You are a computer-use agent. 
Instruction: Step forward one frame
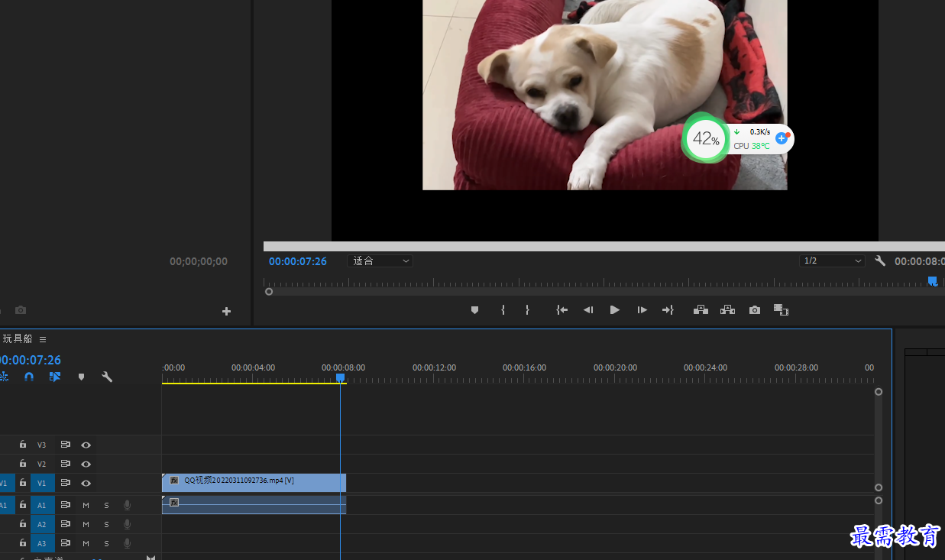click(642, 310)
